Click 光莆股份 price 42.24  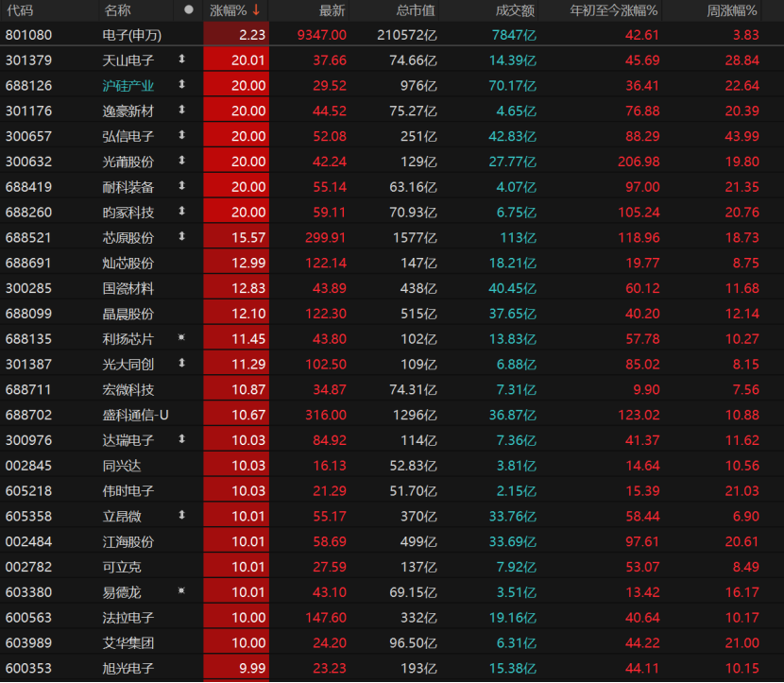(x=330, y=162)
